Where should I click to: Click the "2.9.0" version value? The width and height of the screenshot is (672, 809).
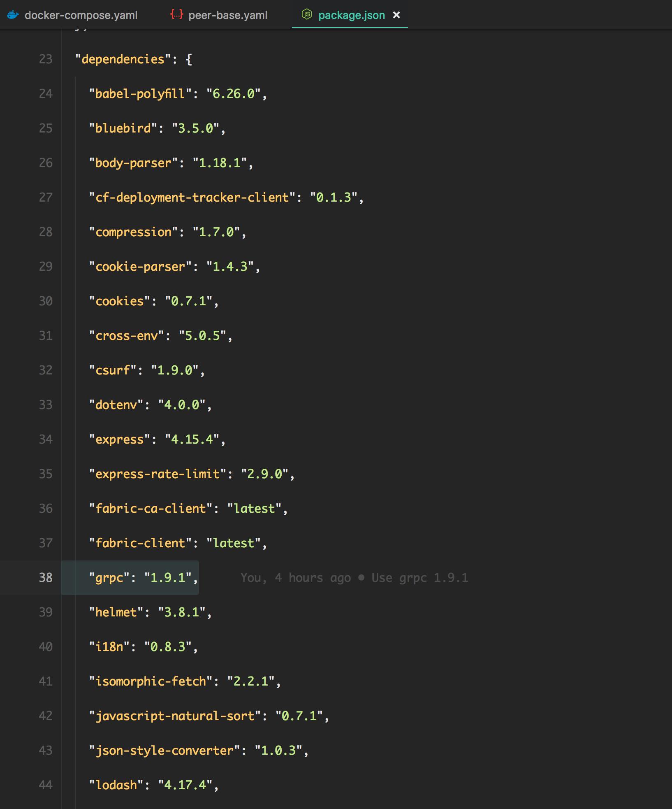coord(265,474)
